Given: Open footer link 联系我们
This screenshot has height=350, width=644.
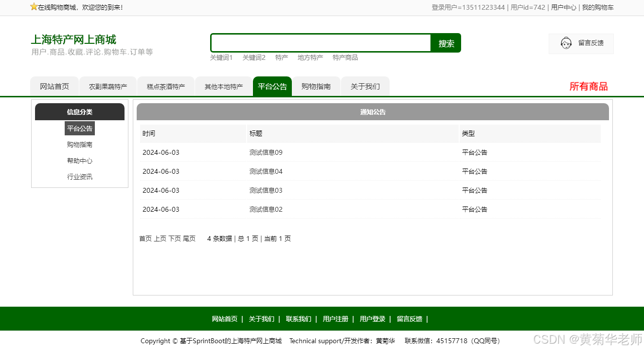Looking at the screenshot, I should click(x=299, y=319).
